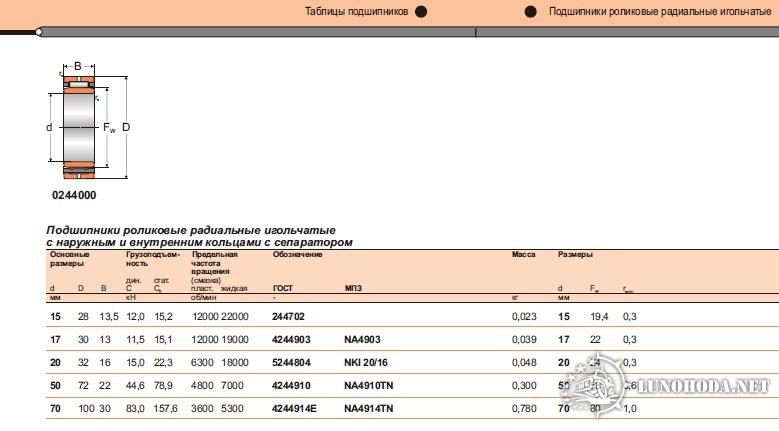Select GOST designation 5244804
779x431 pixels.
[x=291, y=362]
